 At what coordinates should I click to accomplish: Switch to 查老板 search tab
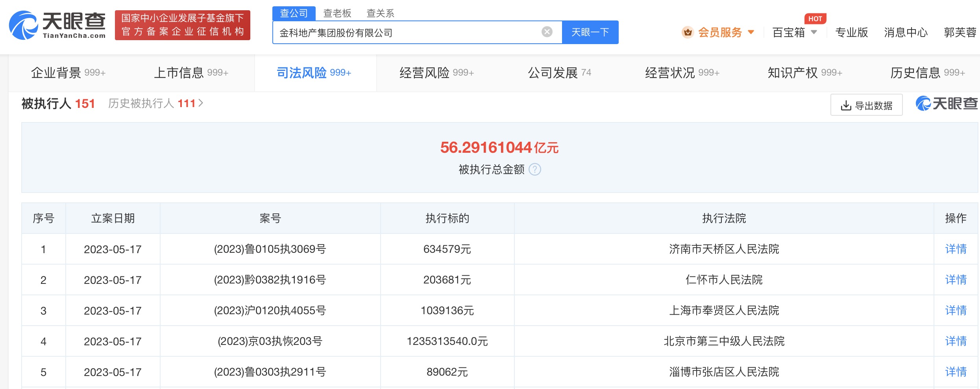(337, 13)
